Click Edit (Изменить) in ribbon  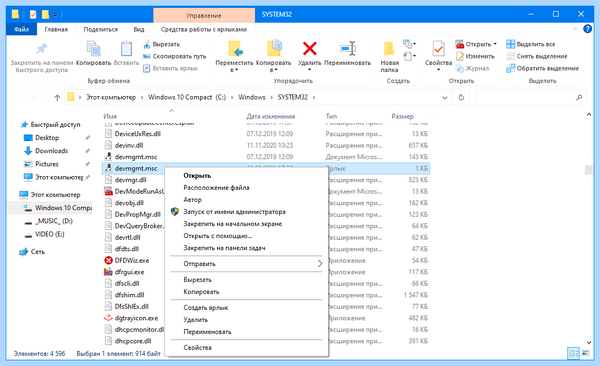[x=475, y=56]
